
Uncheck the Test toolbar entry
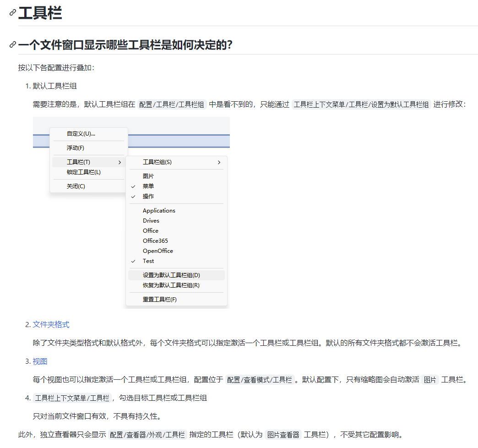pyautogui.click(x=148, y=261)
